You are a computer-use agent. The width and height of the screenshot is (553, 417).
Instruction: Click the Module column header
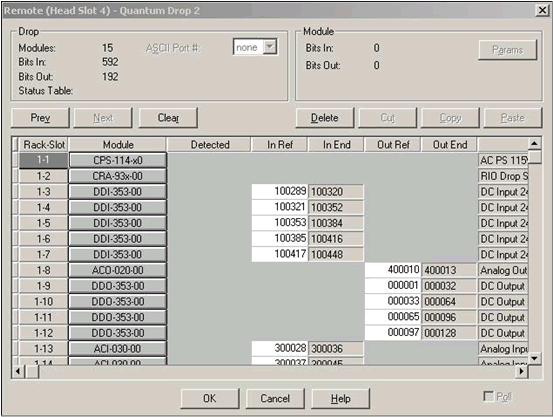point(118,145)
